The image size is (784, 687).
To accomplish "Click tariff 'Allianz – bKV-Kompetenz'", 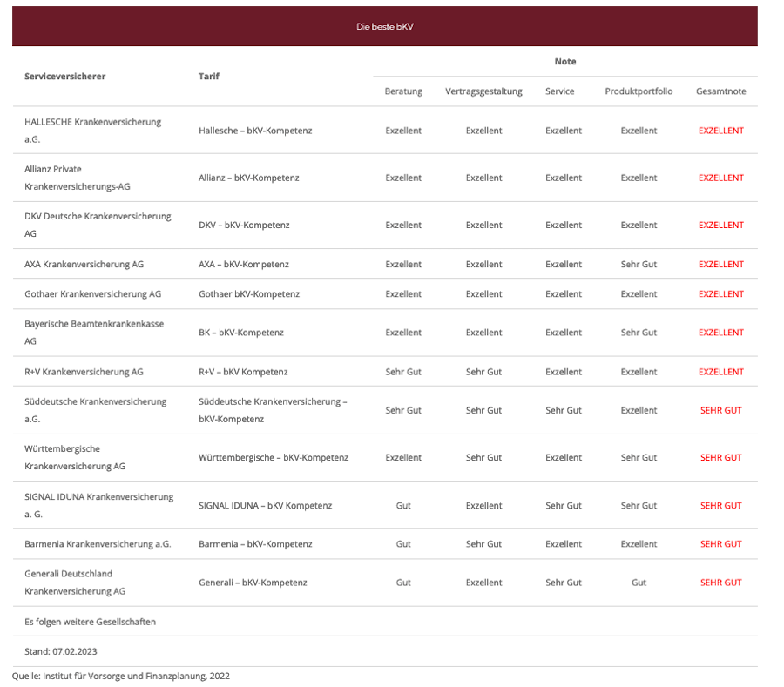I will click(x=248, y=178).
